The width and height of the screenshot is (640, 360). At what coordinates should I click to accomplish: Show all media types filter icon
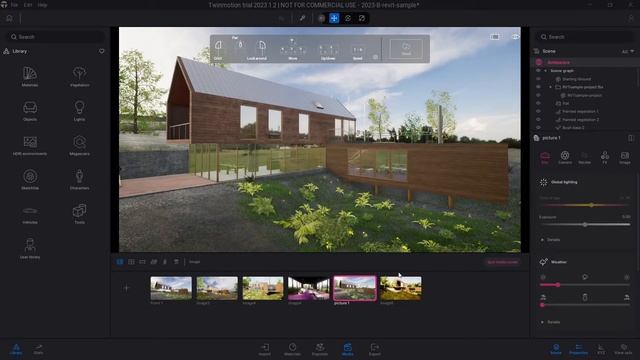[120, 262]
